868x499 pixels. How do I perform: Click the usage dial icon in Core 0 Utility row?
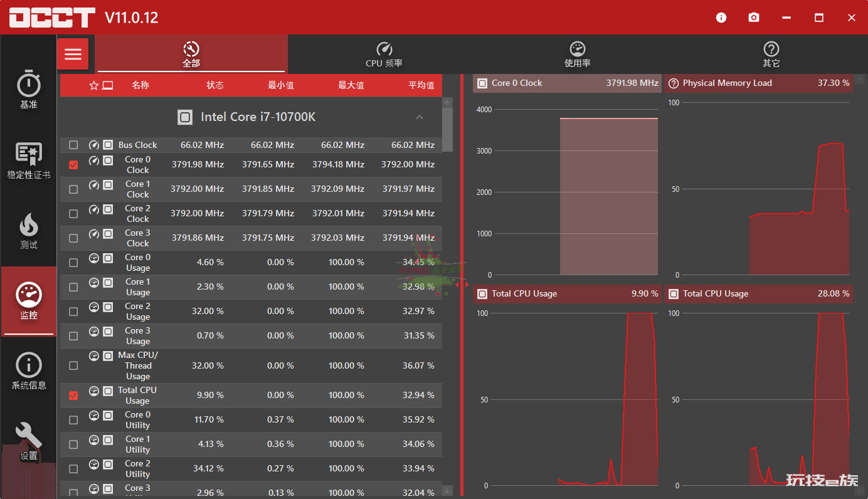click(94, 416)
